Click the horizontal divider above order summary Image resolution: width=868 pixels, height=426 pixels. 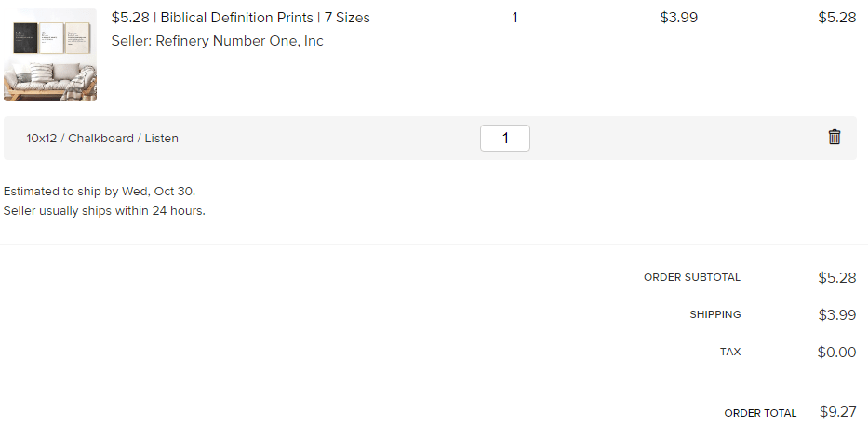pyautogui.click(x=434, y=244)
